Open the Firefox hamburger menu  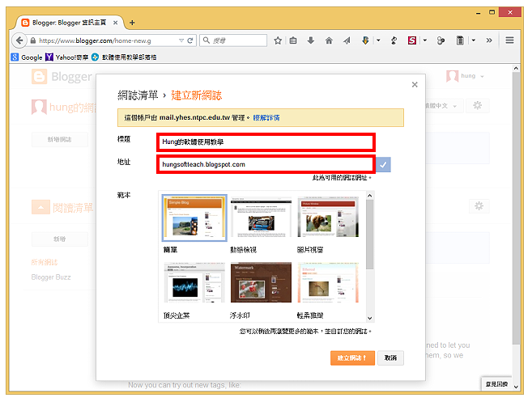coord(509,40)
